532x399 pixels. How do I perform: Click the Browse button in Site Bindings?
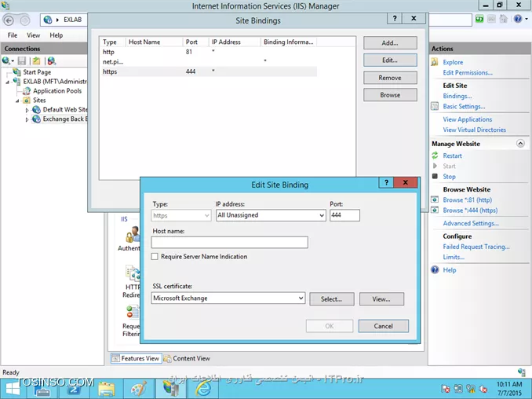click(x=390, y=95)
